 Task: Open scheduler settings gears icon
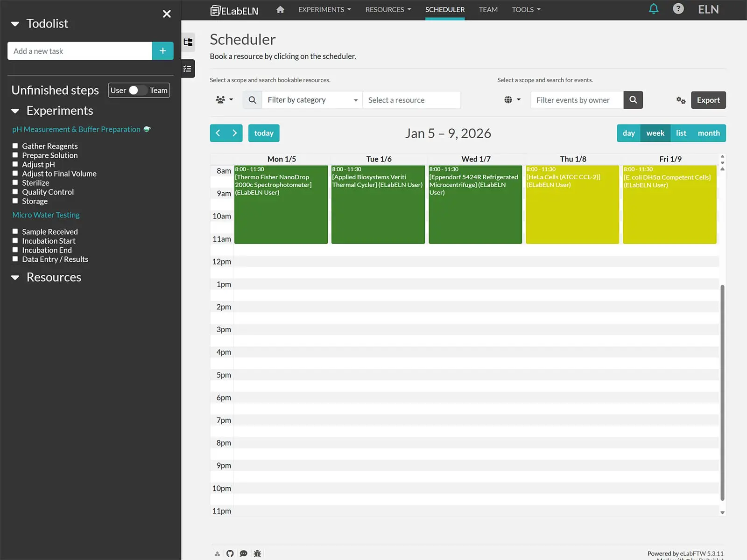[x=681, y=100]
